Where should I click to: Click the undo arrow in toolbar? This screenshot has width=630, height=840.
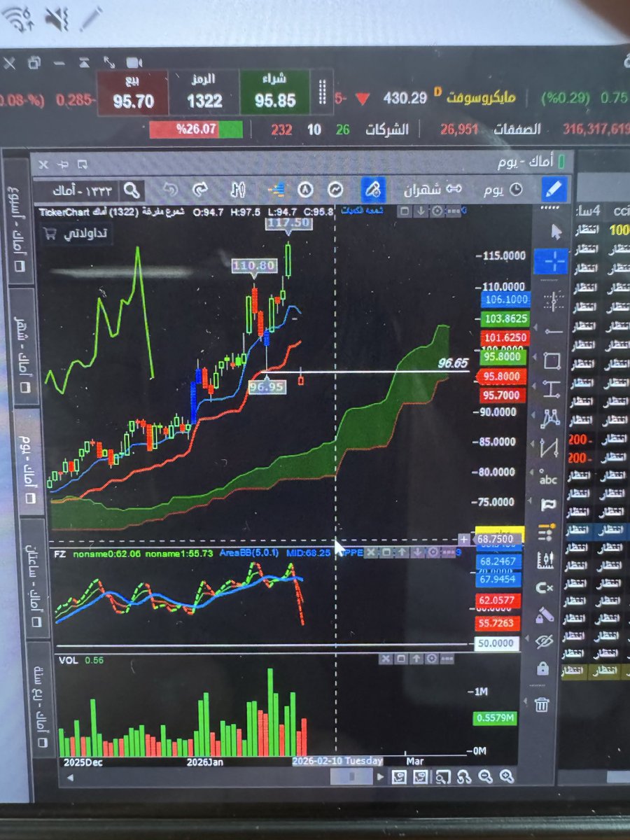click(170, 190)
